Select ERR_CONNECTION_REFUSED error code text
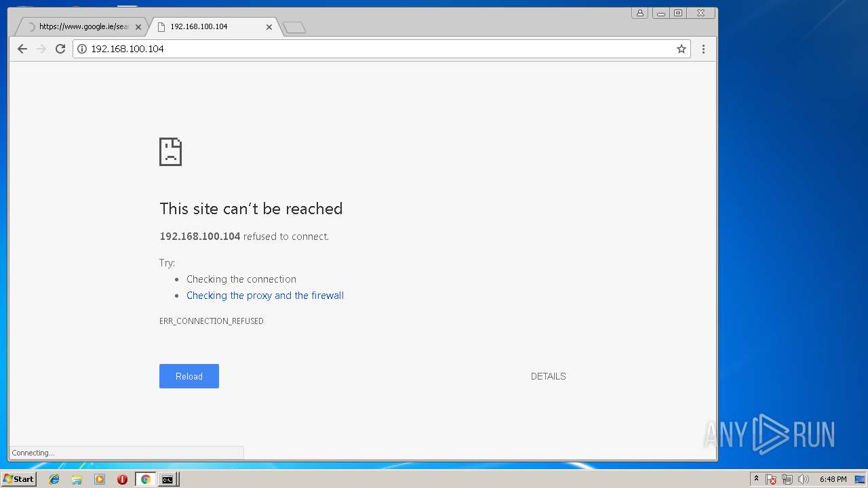This screenshot has height=488, width=868. [x=212, y=321]
